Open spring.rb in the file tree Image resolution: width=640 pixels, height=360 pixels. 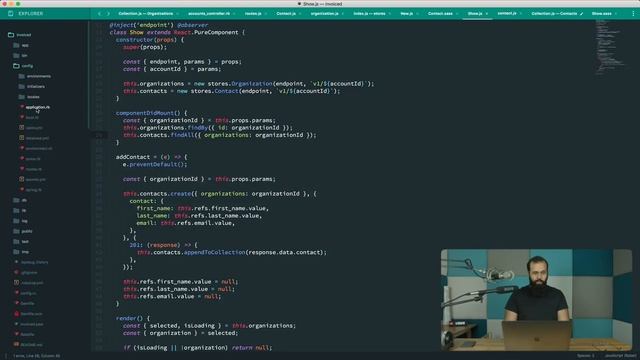click(33, 190)
